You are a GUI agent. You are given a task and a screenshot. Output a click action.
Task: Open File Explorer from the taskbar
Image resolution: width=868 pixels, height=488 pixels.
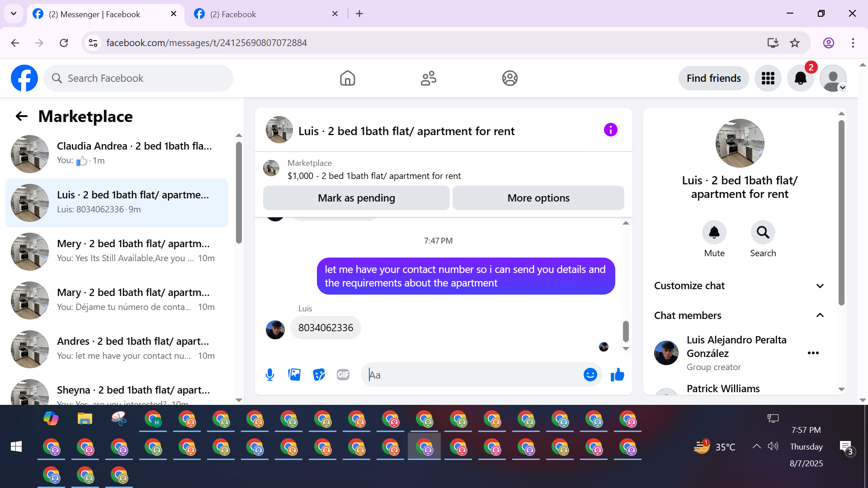point(85,418)
